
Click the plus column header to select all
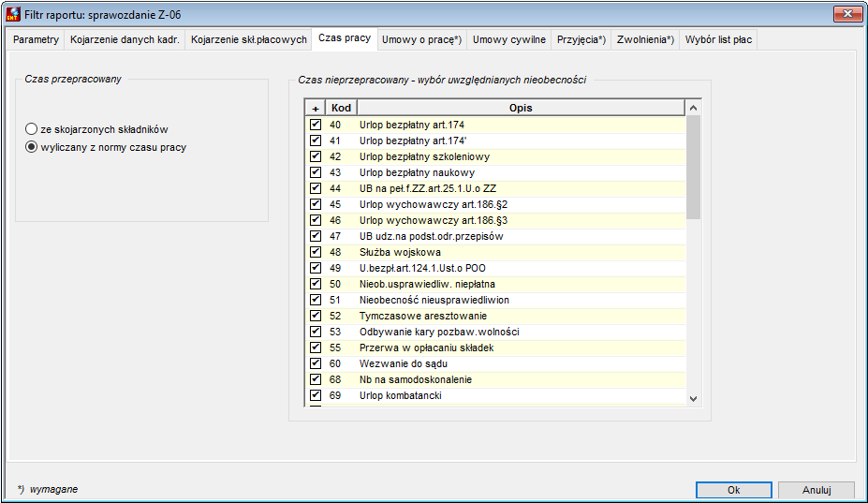coord(315,108)
